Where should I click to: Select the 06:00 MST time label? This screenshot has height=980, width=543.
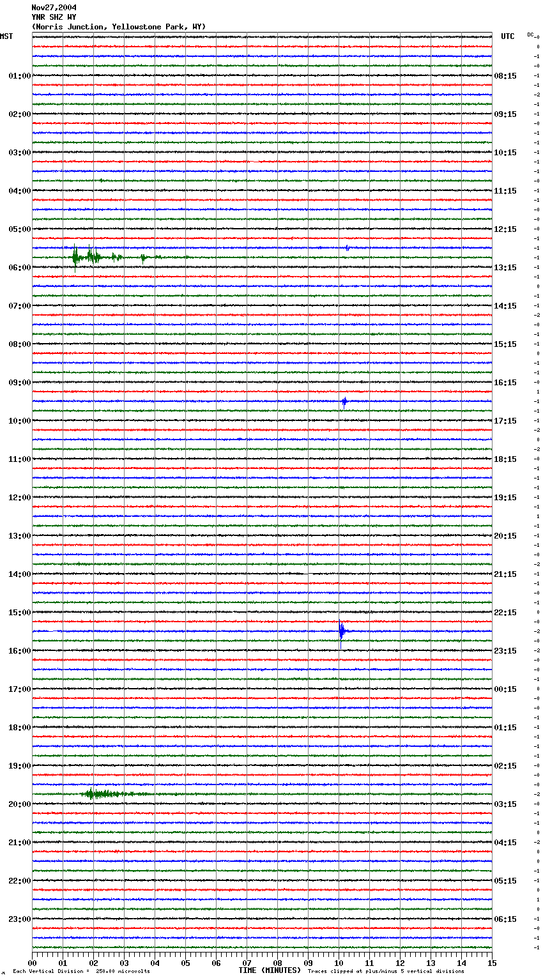20,268
